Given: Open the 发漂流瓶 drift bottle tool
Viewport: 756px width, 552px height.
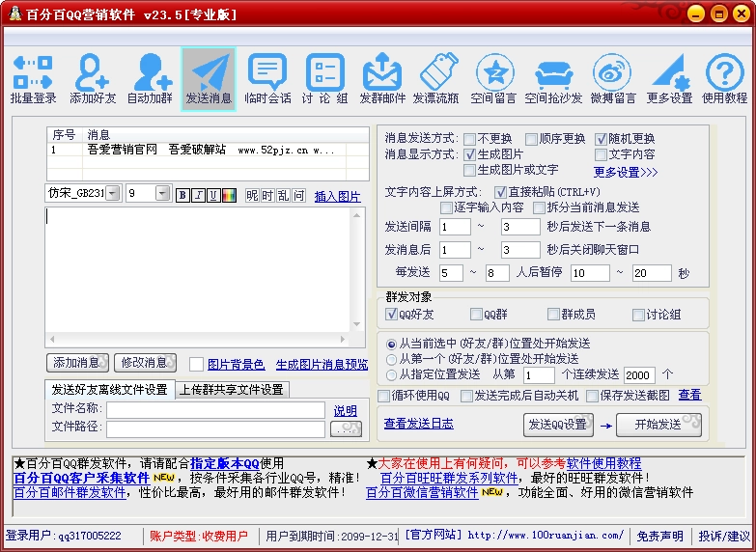Looking at the screenshot, I should (435, 79).
